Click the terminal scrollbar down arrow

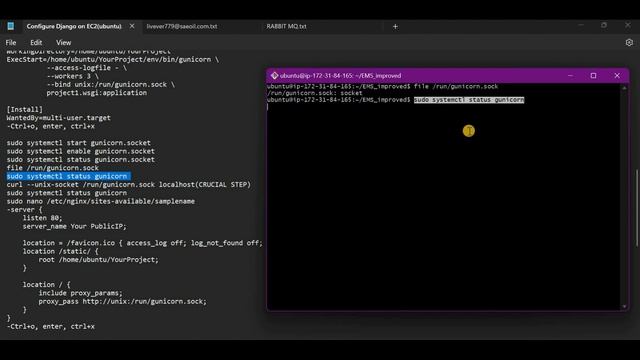pyautogui.click(x=624, y=307)
